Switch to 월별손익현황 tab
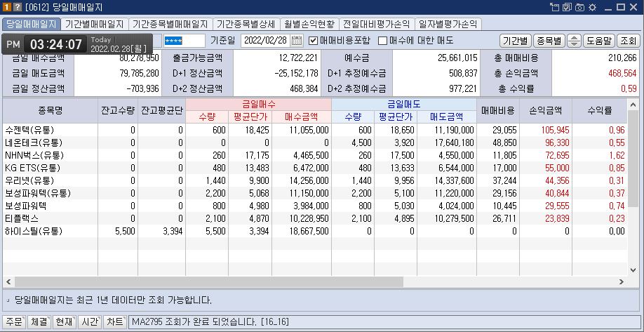Screen dimensions: 644x332 [x=309, y=25]
